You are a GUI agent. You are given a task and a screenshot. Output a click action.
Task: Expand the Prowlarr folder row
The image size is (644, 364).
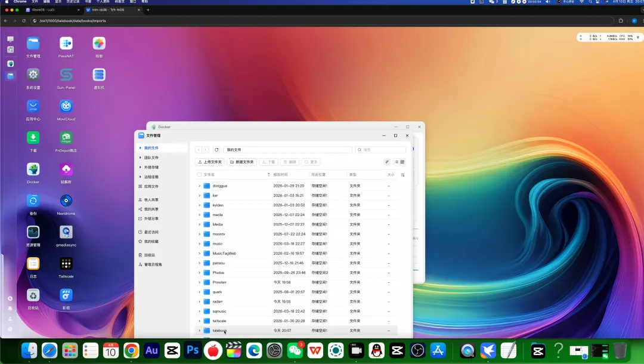[200, 282]
